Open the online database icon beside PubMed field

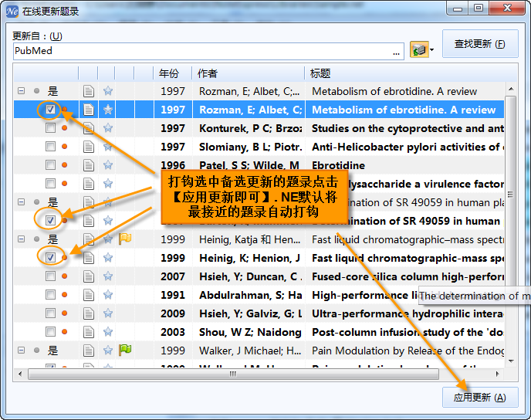pos(419,49)
